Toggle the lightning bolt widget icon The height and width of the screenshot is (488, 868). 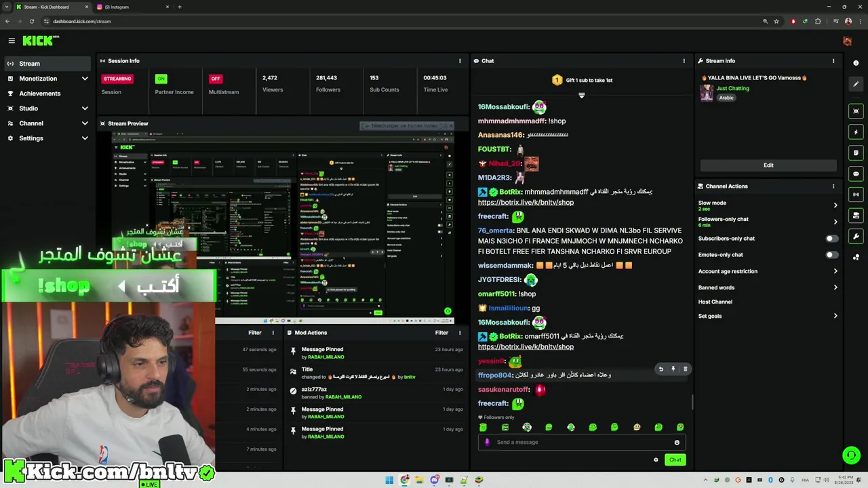tap(856, 132)
